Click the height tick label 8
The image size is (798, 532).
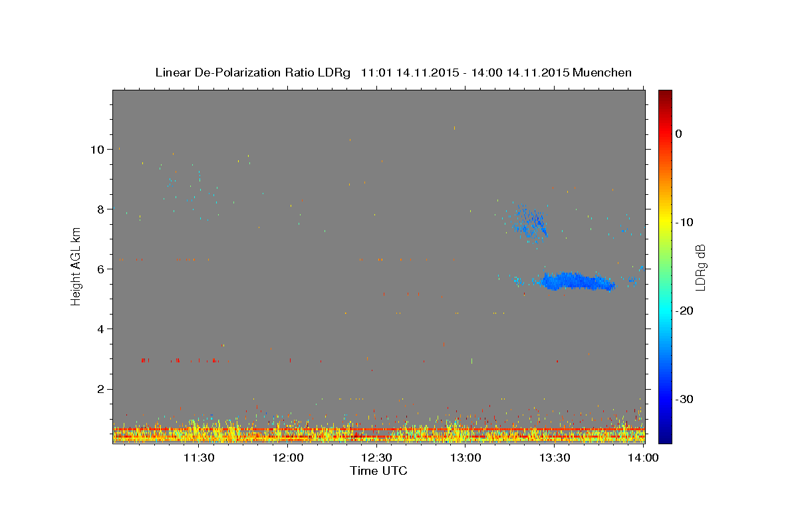coord(100,209)
